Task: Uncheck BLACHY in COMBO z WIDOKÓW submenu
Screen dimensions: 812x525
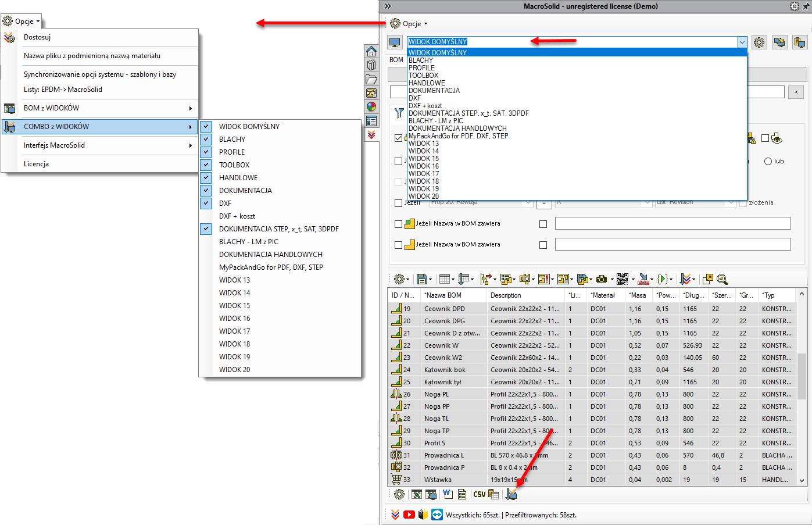Action: point(206,139)
